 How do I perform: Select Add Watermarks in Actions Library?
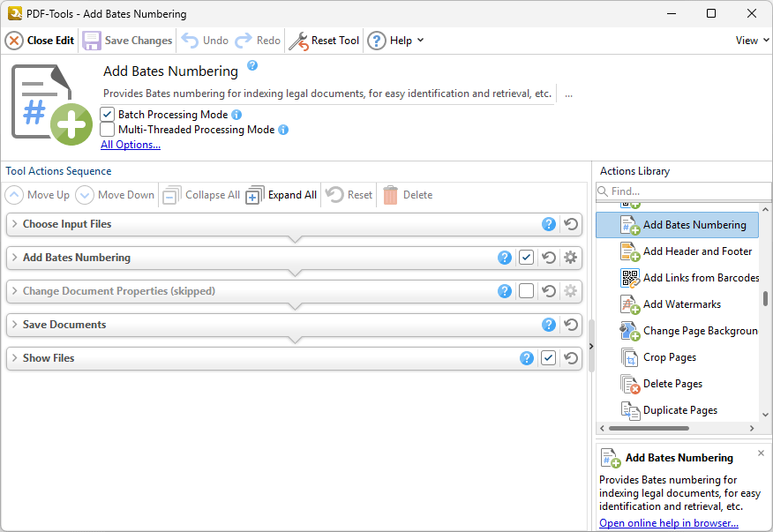coord(681,304)
